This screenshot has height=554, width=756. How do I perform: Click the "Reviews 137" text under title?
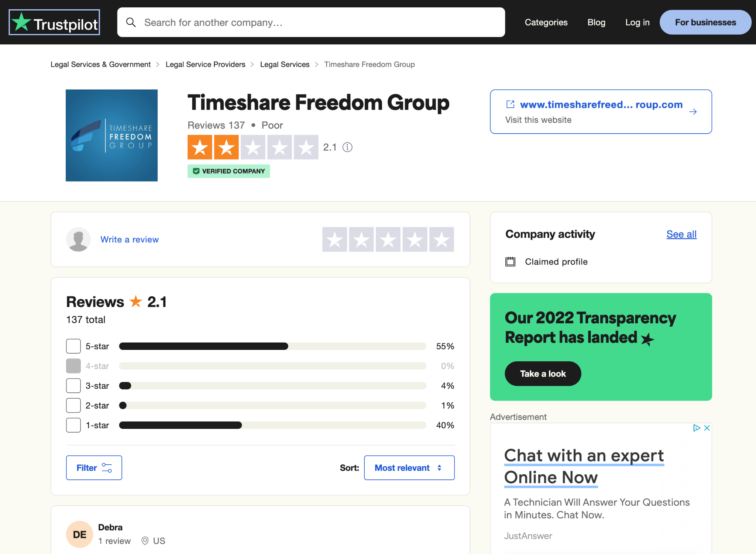pyautogui.click(x=216, y=125)
